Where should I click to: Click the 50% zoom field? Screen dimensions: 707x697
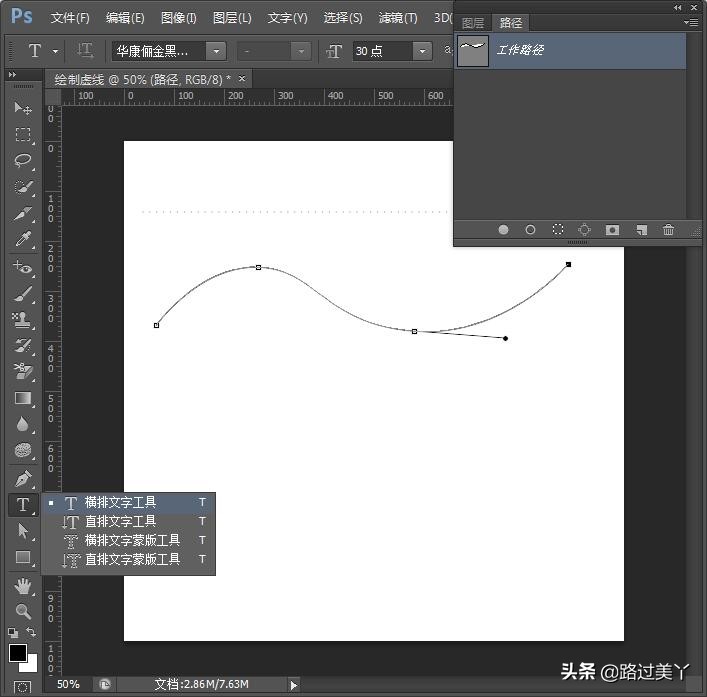68,684
